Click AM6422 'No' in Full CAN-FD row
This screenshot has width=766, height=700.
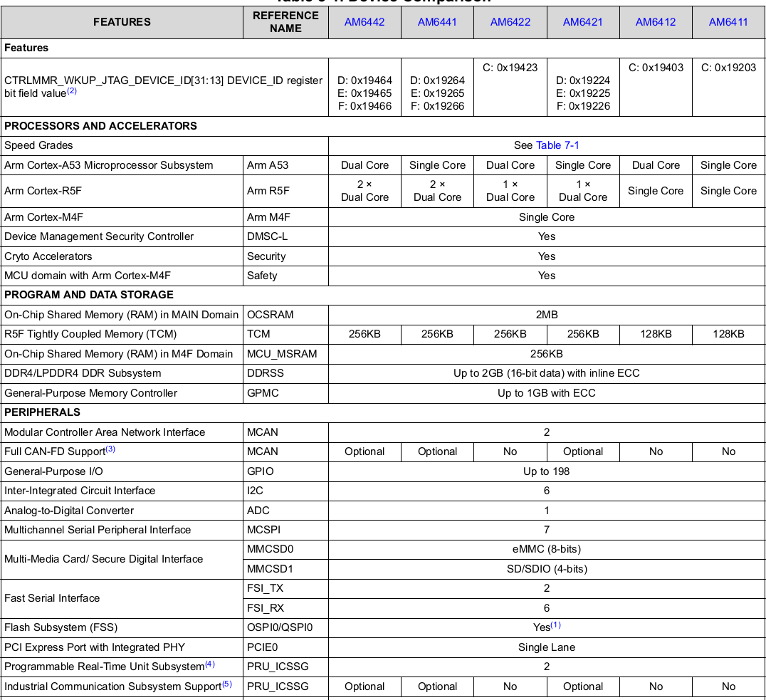[x=510, y=451]
